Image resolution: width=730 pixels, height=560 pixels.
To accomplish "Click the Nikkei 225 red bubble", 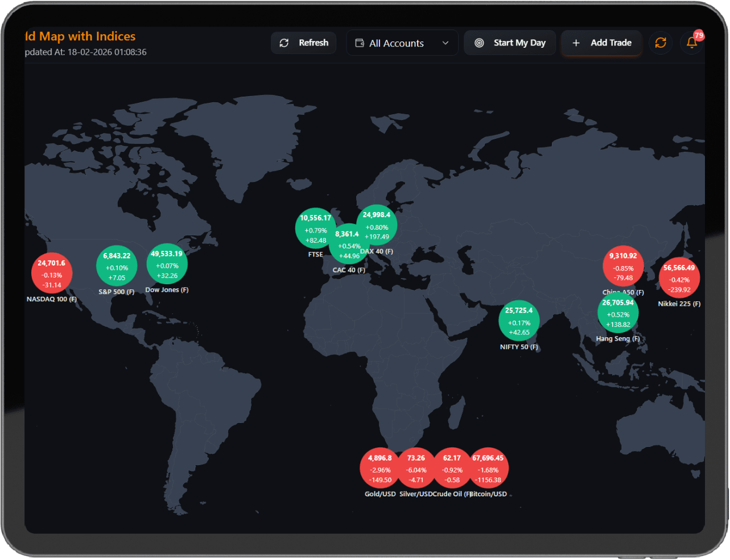I will click(x=679, y=277).
